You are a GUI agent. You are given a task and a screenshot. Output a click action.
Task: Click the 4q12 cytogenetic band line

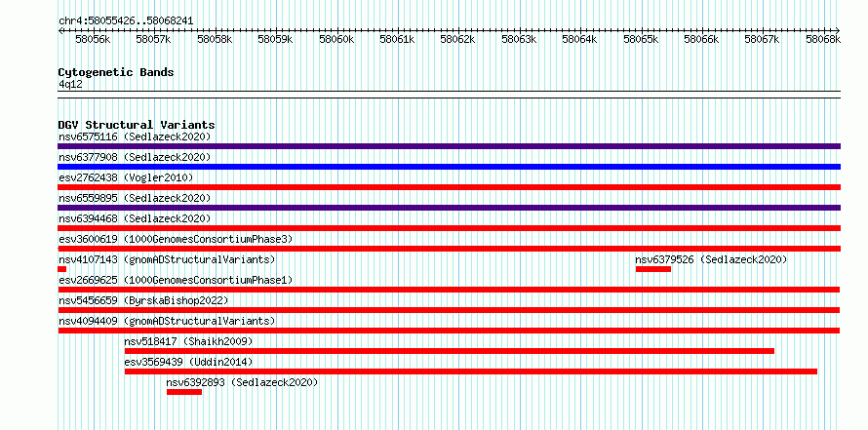(449, 95)
